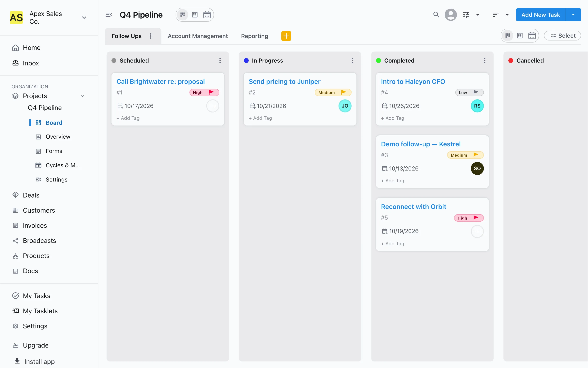This screenshot has width=588, height=368.
Task: Assign user on Call Brightwater card
Action: point(213,106)
